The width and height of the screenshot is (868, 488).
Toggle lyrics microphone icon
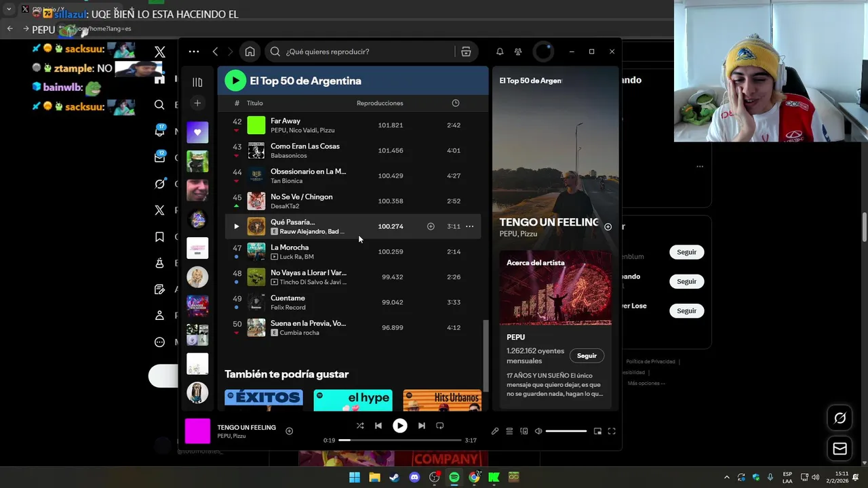click(x=495, y=431)
